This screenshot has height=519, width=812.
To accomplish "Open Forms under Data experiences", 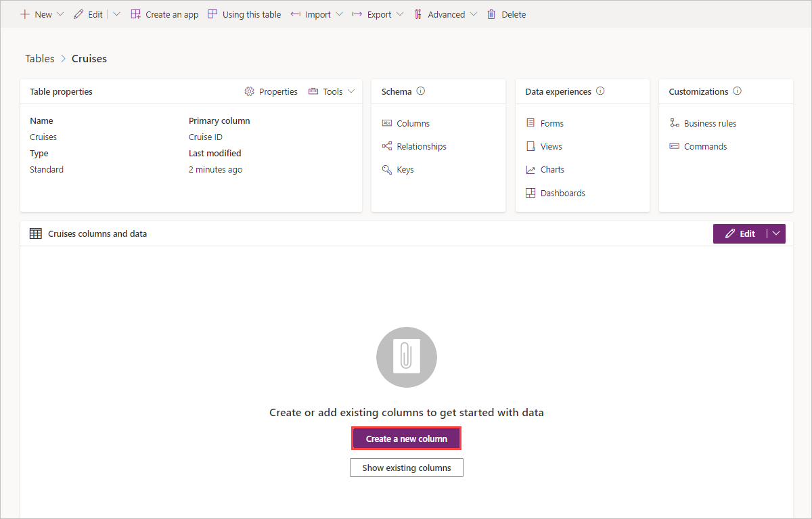I will tap(551, 123).
